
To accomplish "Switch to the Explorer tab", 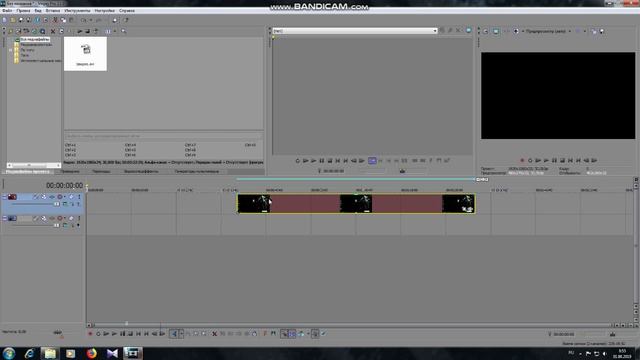I will [70, 171].
